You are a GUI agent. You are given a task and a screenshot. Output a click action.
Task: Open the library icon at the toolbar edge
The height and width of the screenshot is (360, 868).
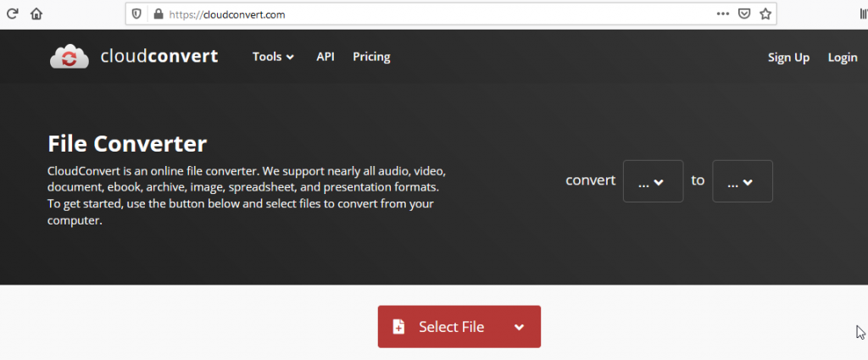(864, 14)
